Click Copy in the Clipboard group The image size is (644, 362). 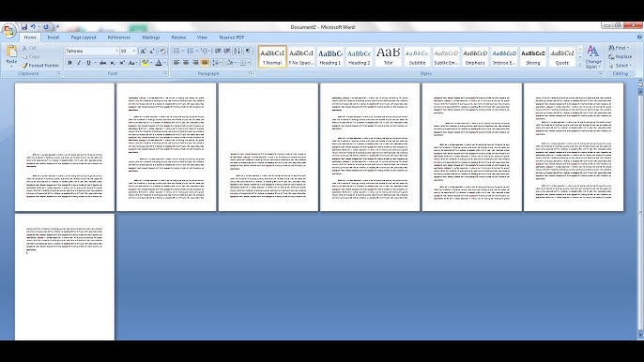(31, 56)
